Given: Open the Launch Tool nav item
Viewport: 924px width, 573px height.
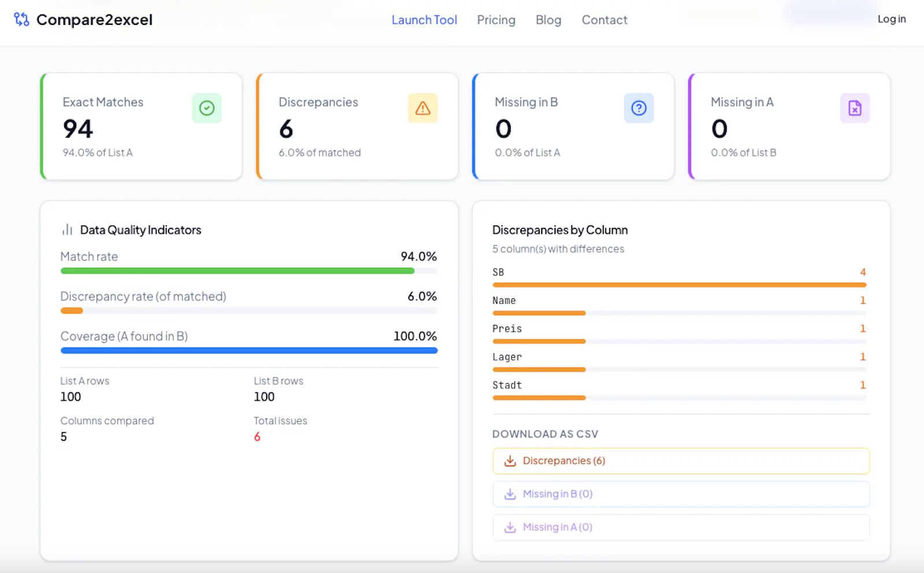Looking at the screenshot, I should (424, 20).
